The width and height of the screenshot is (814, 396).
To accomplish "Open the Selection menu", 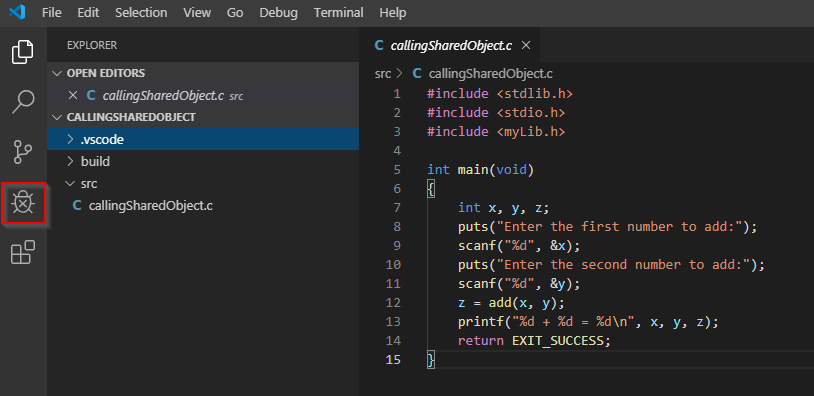I will pos(141,12).
